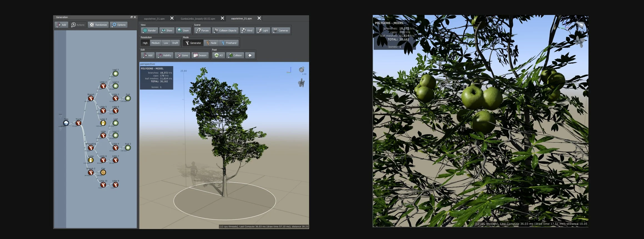
Task: Click the light sphere icon in editor viewport
Action: click(302, 69)
